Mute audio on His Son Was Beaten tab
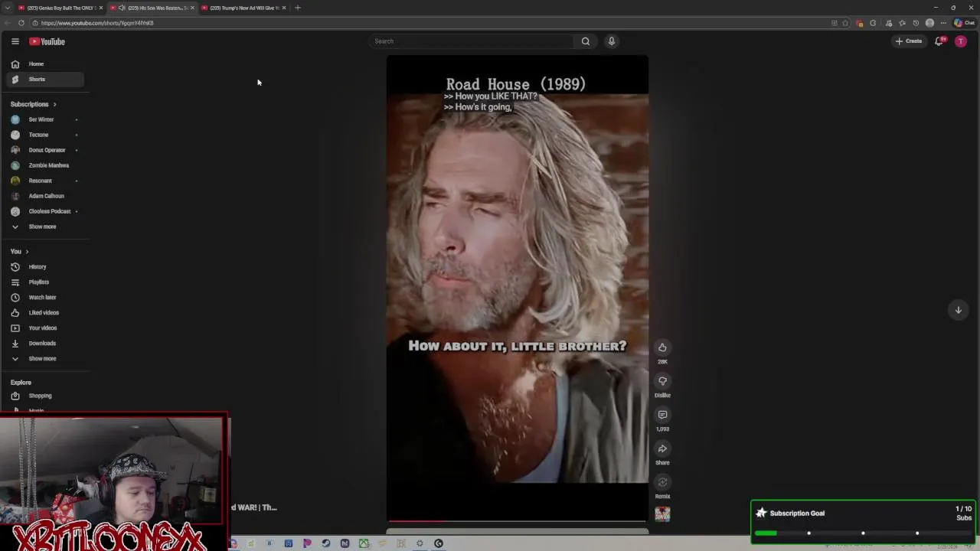The width and height of the screenshot is (980, 551). 122,8
